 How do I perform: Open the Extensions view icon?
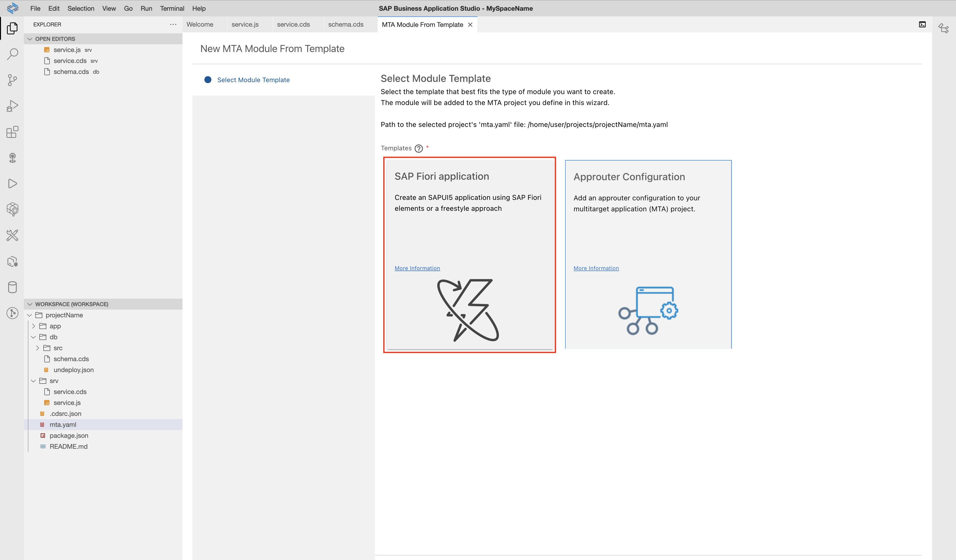click(x=12, y=132)
